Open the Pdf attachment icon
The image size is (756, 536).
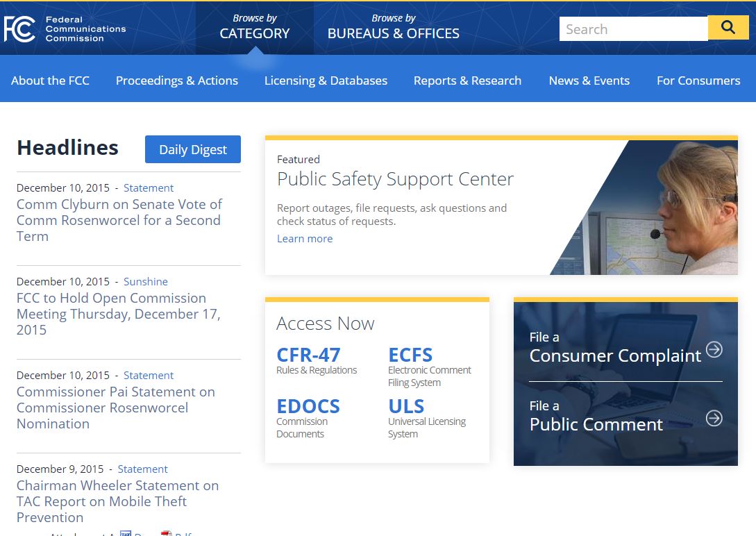coord(167,534)
